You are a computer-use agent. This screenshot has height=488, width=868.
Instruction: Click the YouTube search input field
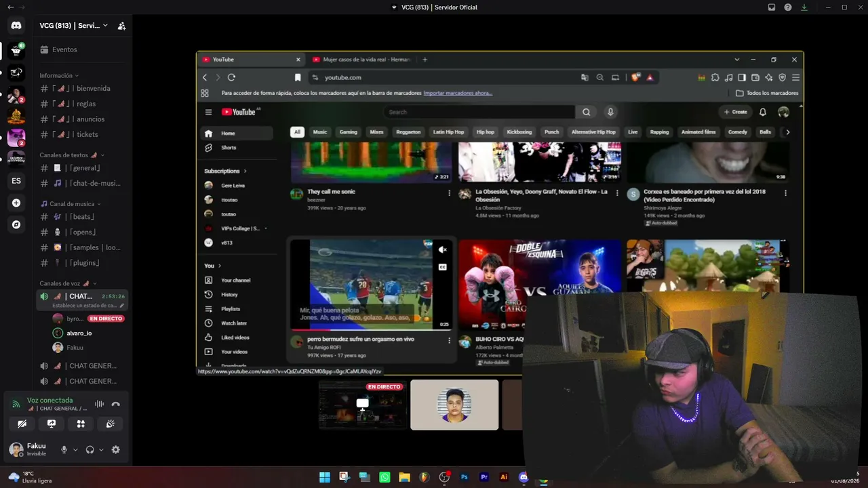point(479,112)
